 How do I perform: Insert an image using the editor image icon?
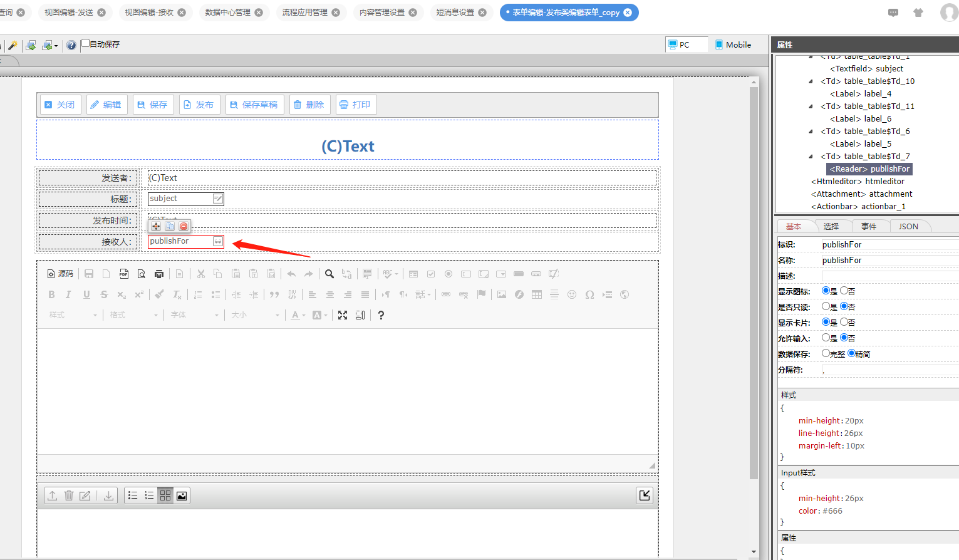[502, 294]
